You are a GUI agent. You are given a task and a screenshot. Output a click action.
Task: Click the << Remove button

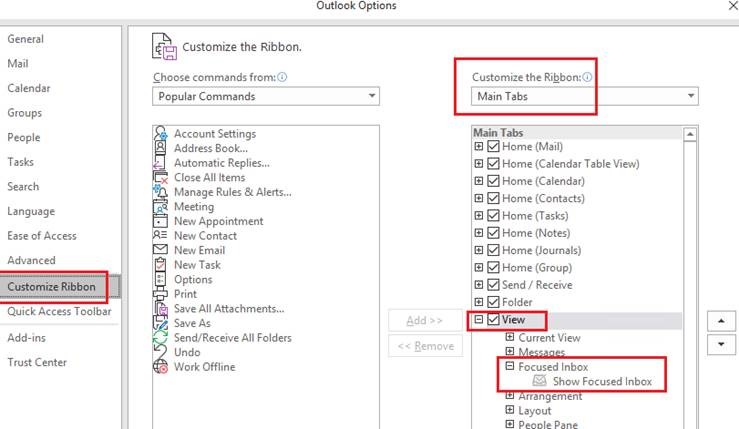click(425, 346)
